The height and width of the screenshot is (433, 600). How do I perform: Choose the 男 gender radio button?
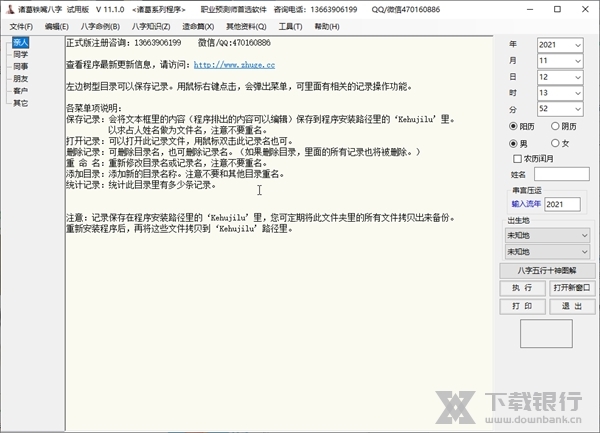pyautogui.click(x=513, y=143)
